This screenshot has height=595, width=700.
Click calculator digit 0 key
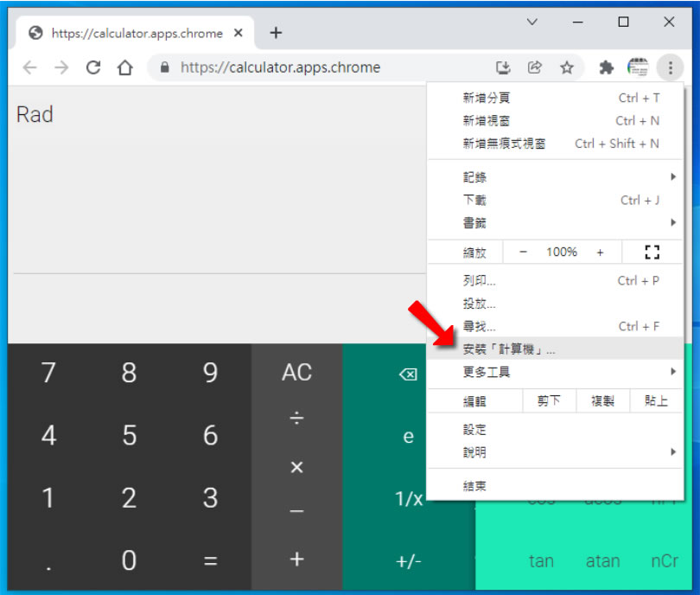pyautogui.click(x=129, y=560)
